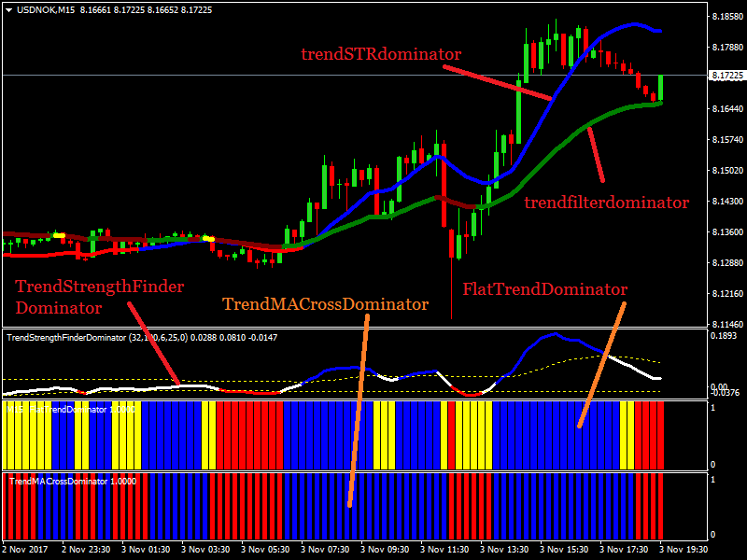The height and width of the screenshot is (560, 747).
Task: Click 8.11460 at the price scale bottom
Action: pyautogui.click(x=726, y=324)
